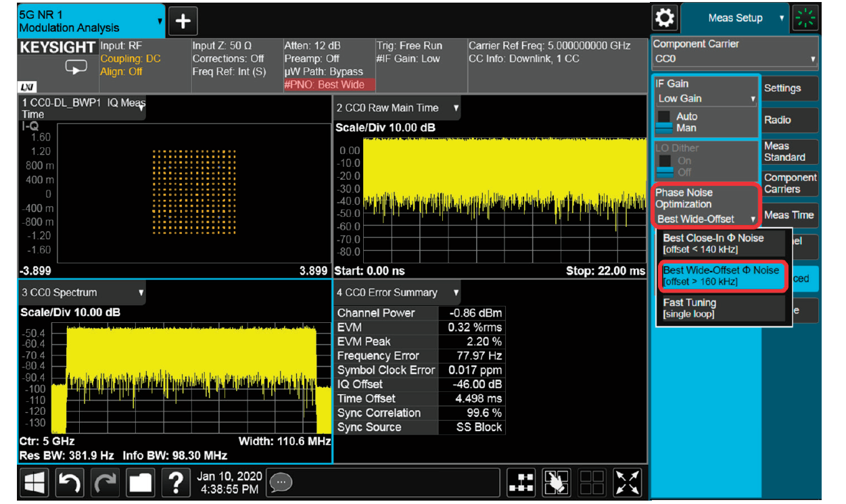Screen dimensions: 846x504
Task: Expand the IF Gain Low Gain dropdown
Action: pos(706,99)
